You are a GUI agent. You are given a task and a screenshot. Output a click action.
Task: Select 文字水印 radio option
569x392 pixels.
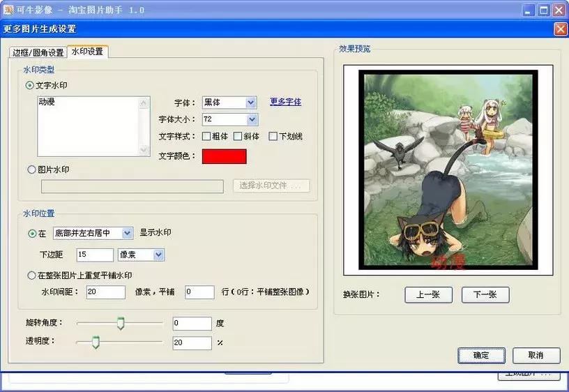pos(30,86)
